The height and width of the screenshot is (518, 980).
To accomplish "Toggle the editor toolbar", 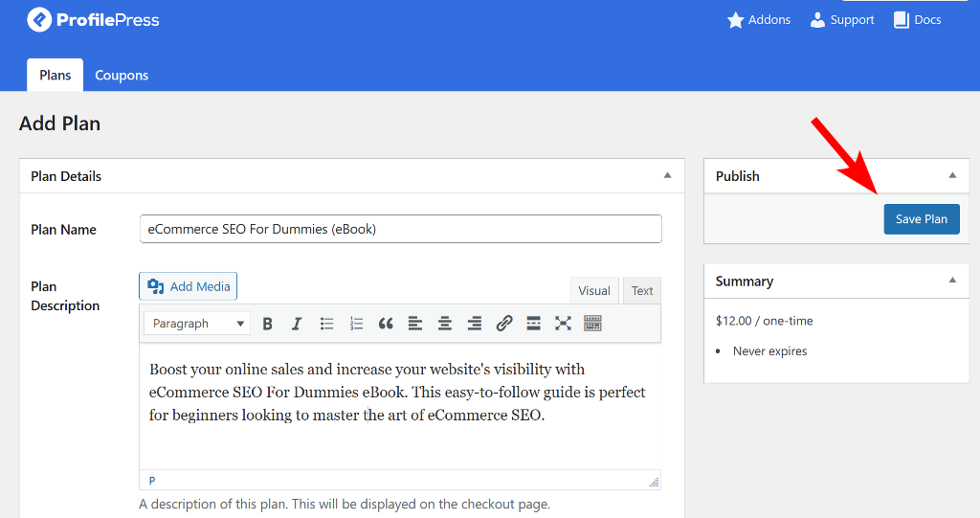I will tap(592, 324).
